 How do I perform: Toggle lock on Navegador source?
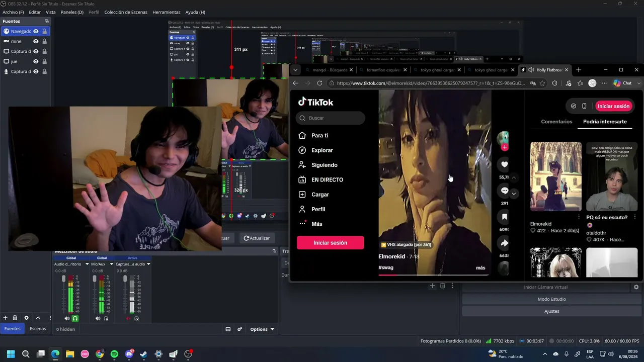coord(44,31)
